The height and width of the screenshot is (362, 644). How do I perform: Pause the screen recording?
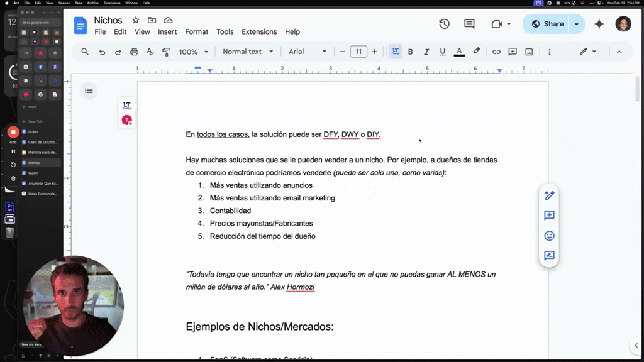(13, 151)
